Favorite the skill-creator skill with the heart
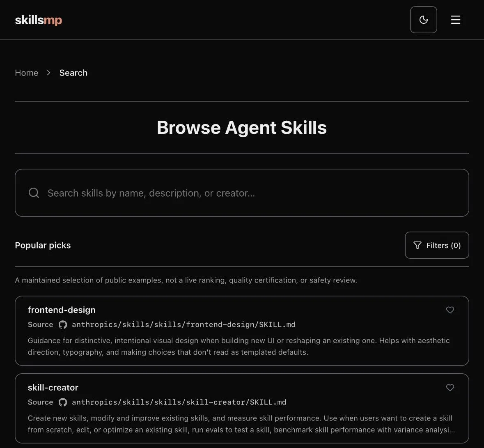 tap(450, 388)
